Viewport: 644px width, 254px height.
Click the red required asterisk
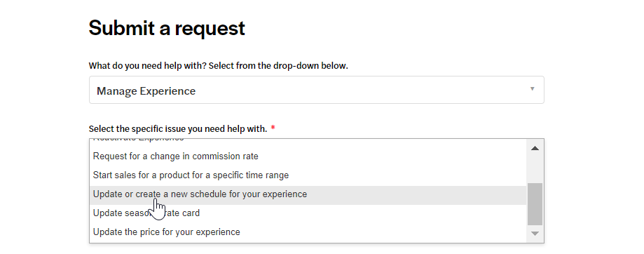pyautogui.click(x=273, y=128)
